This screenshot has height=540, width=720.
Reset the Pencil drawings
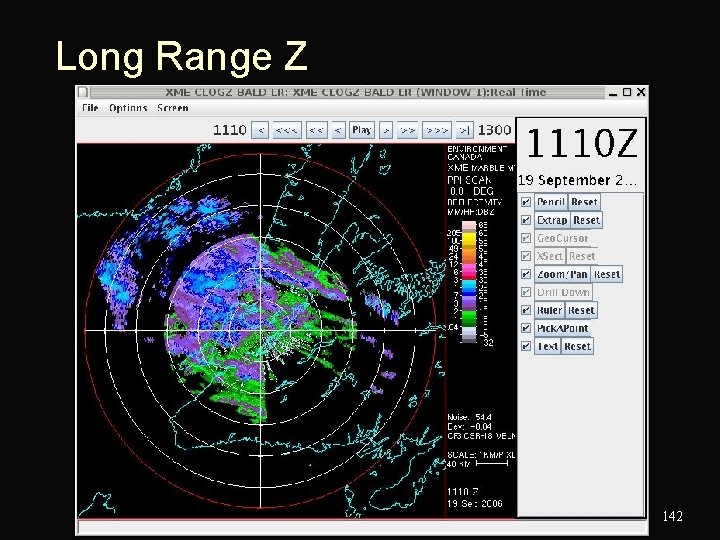tap(584, 202)
